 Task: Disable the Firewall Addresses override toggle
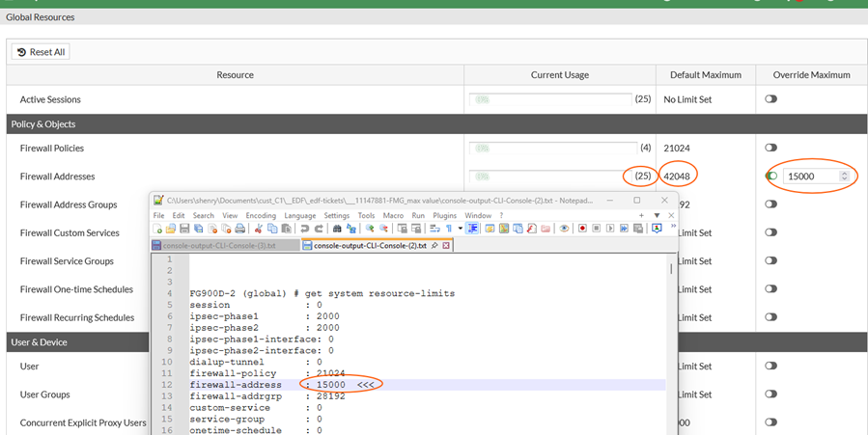(771, 177)
